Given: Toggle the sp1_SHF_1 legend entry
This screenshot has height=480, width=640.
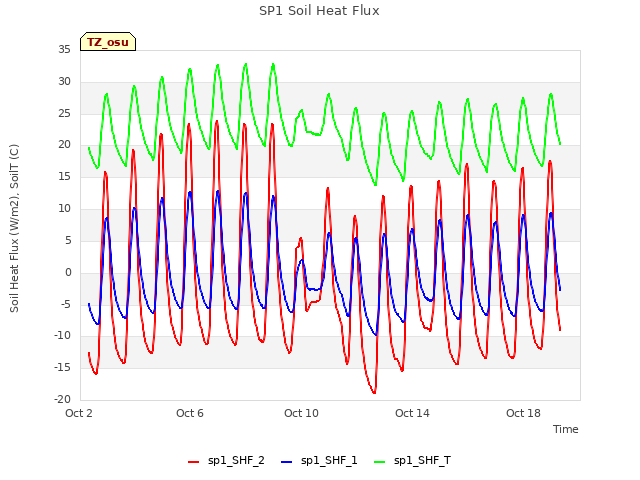Looking at the screenshot, I should [x=319, y=460].
